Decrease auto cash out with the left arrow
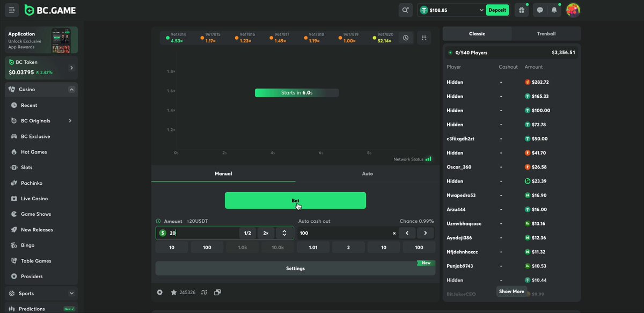The image size is (644, 313). tap(407, 233)
